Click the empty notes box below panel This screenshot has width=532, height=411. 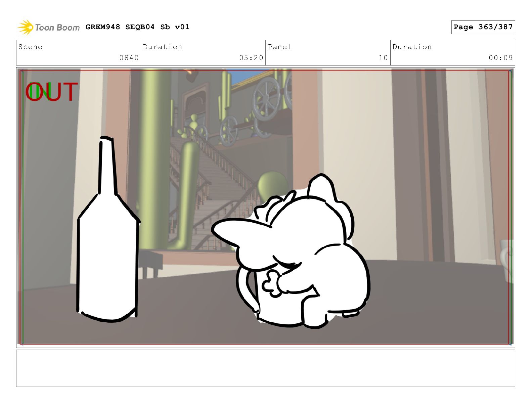tap(266, 368)
